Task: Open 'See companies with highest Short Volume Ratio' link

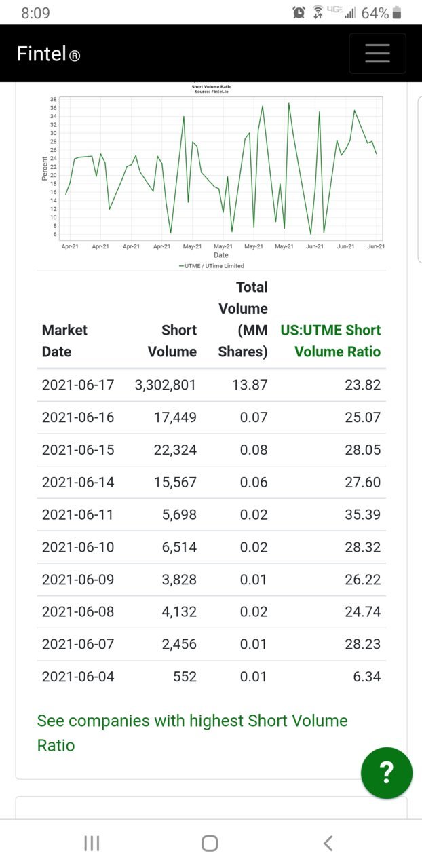Action: pyautogui.click(x=192, y=733)
